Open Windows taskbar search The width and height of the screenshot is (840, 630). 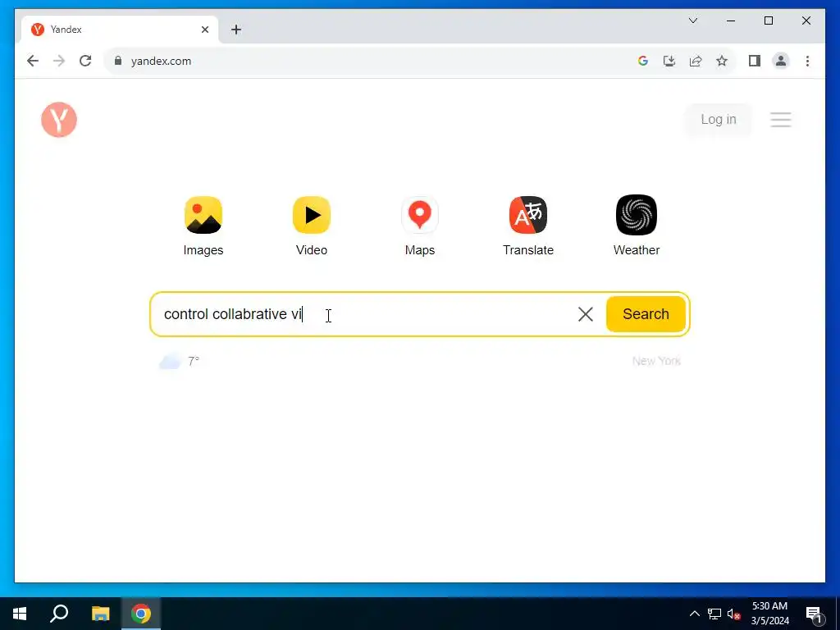tap(59, 614)
